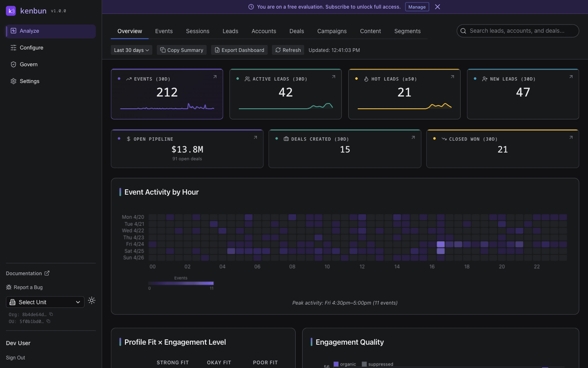Click the Events trend icon on card
Screen dimensions: 588x368
[x=129, y=79]
